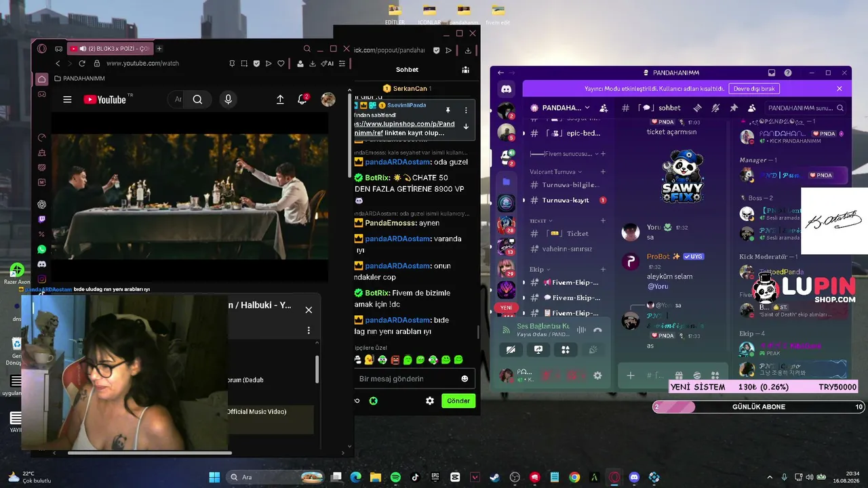
Task: Open Steam from the Windows taskbar
Action: point(494,477)
